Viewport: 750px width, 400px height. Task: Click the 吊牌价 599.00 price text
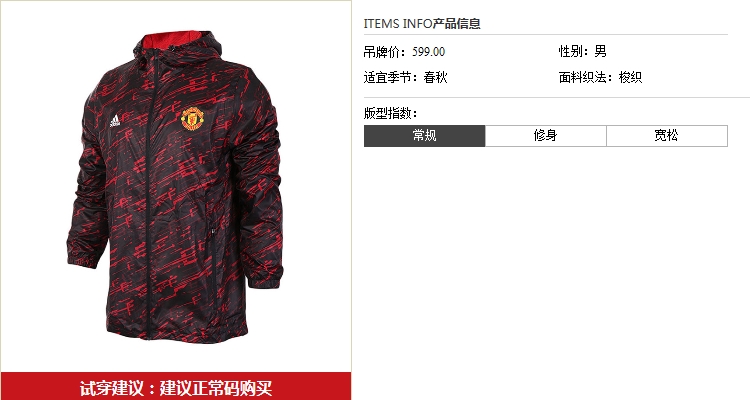404,52
